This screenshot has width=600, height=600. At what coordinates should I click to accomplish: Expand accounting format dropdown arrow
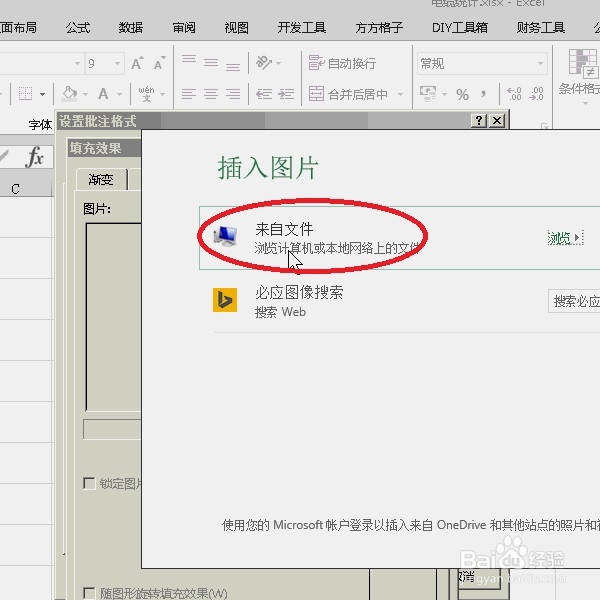tap(444, 94)
